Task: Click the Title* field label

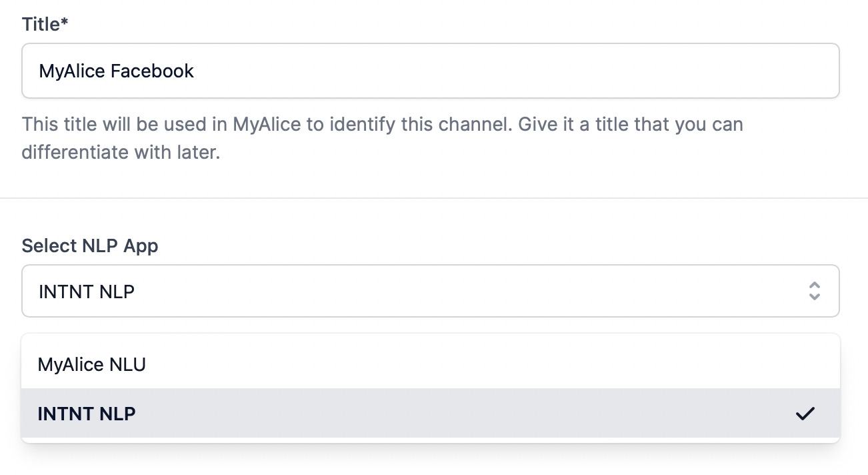Action: tap(43, 25)
